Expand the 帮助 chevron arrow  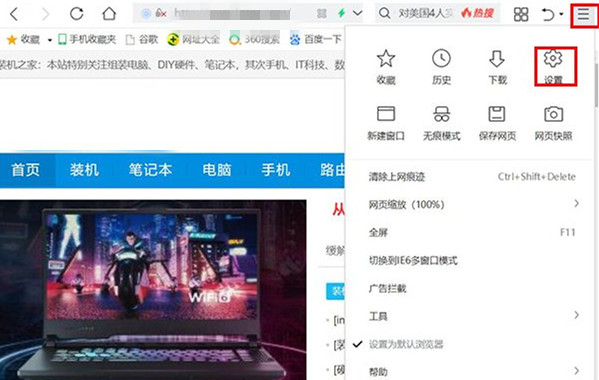pos(576,370)
